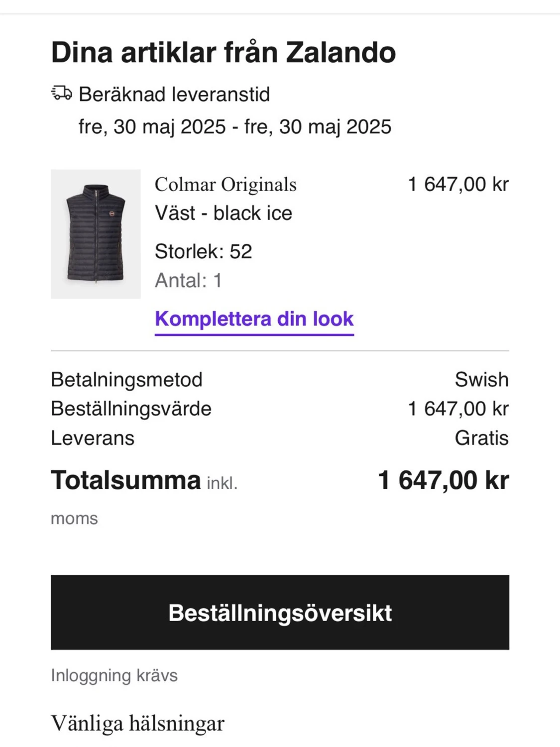Click the Beräknad leveranstid label
The height and width of the screenshot is (747, 560).
[174, 95]
